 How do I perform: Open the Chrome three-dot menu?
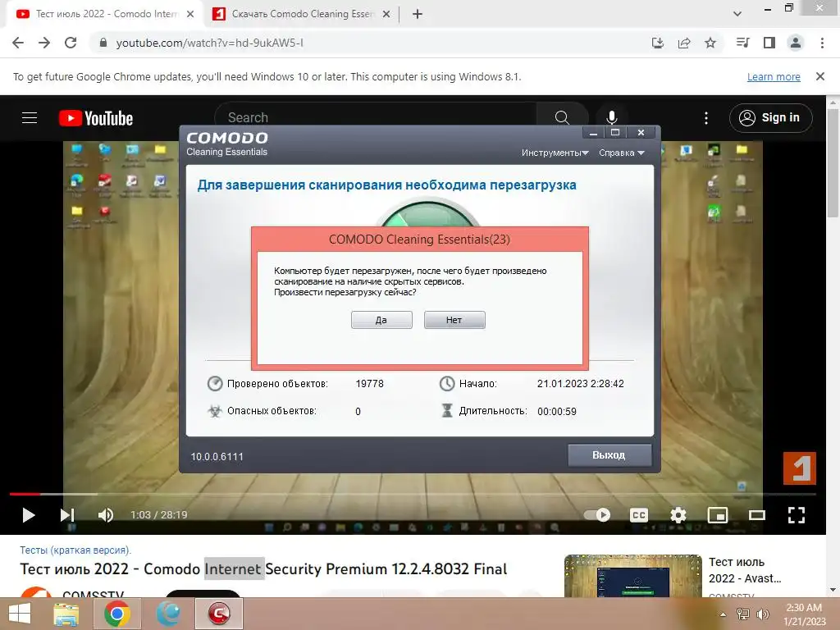click(822, 43)
